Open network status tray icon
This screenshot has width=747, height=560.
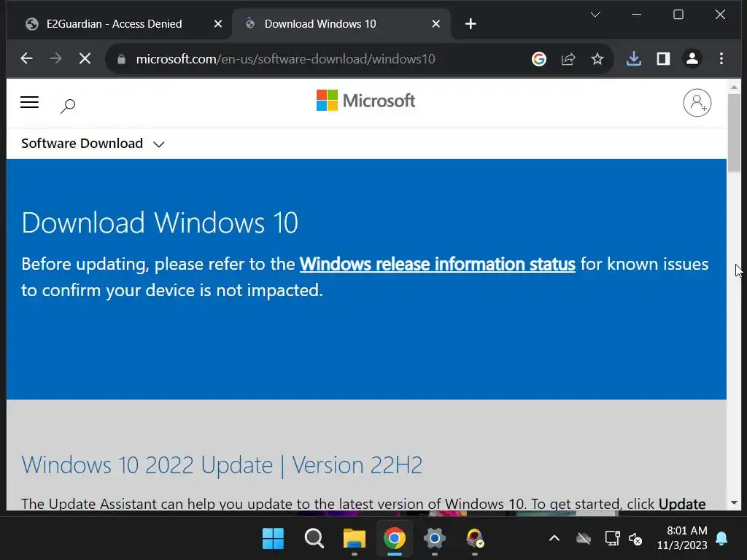612,539
